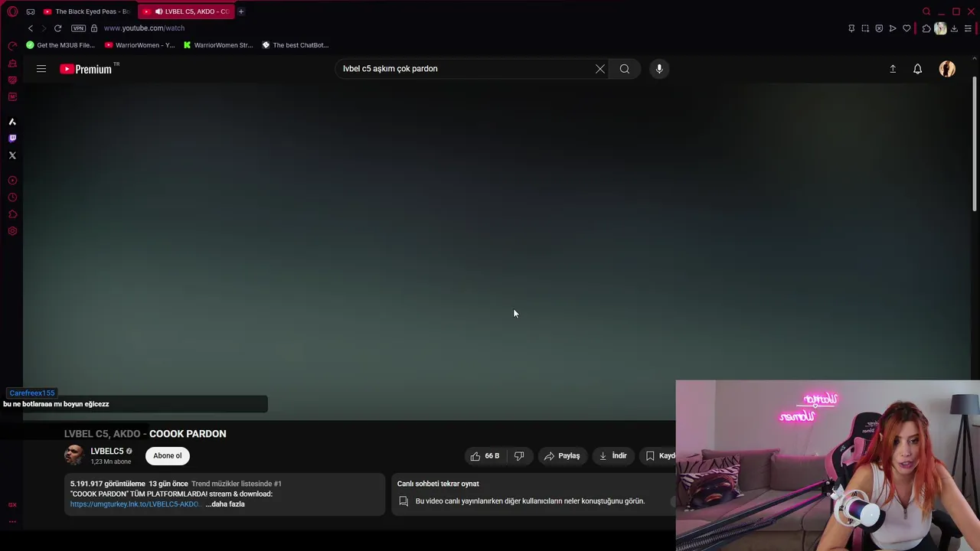Open the YouTube account avatar menu

pyautogui.click(x=947, y=69)
